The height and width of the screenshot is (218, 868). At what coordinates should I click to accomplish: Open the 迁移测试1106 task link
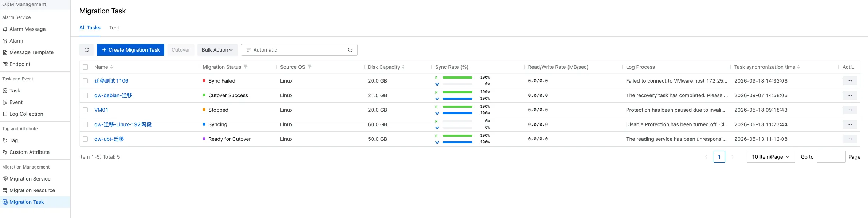click(x=111, y=81)
